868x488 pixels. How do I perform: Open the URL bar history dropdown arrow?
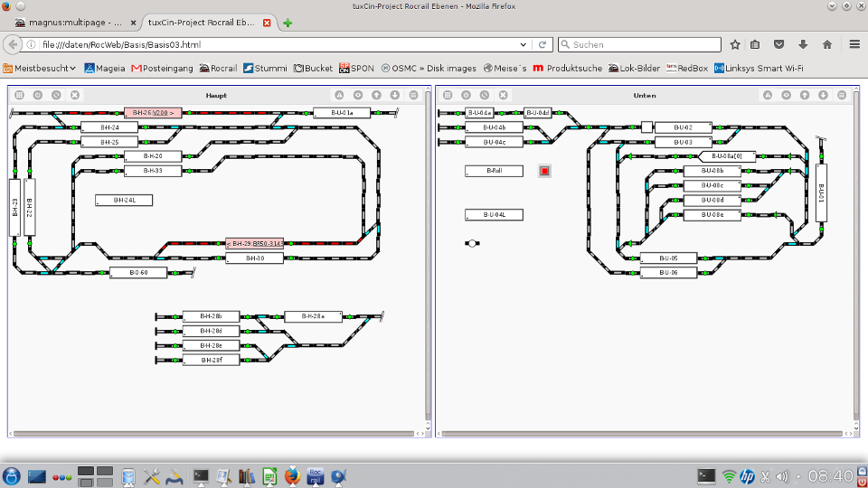pos(523,44)
